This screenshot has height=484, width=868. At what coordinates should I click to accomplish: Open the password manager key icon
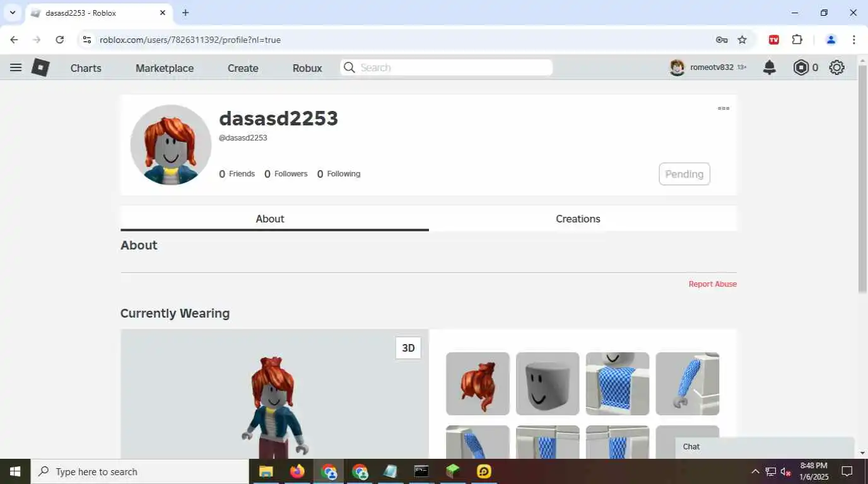722,40
